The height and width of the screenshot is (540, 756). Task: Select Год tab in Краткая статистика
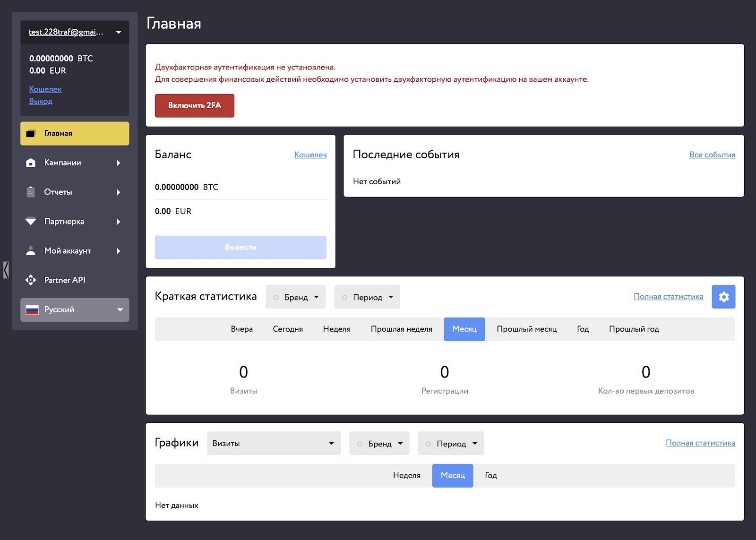[583, 329]
